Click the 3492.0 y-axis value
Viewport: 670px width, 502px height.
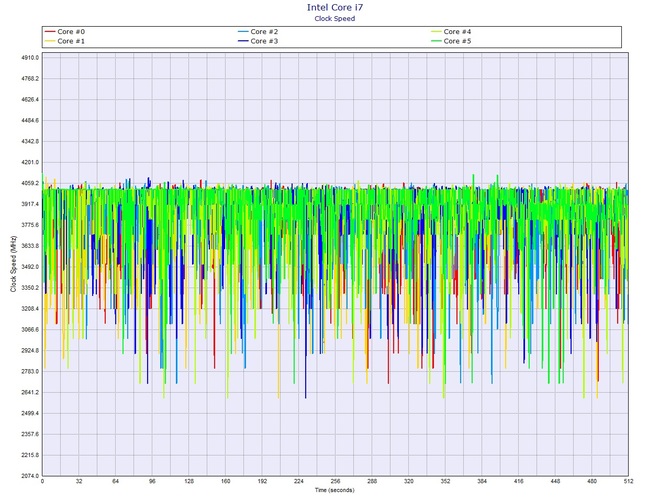[x=30, y=267]
